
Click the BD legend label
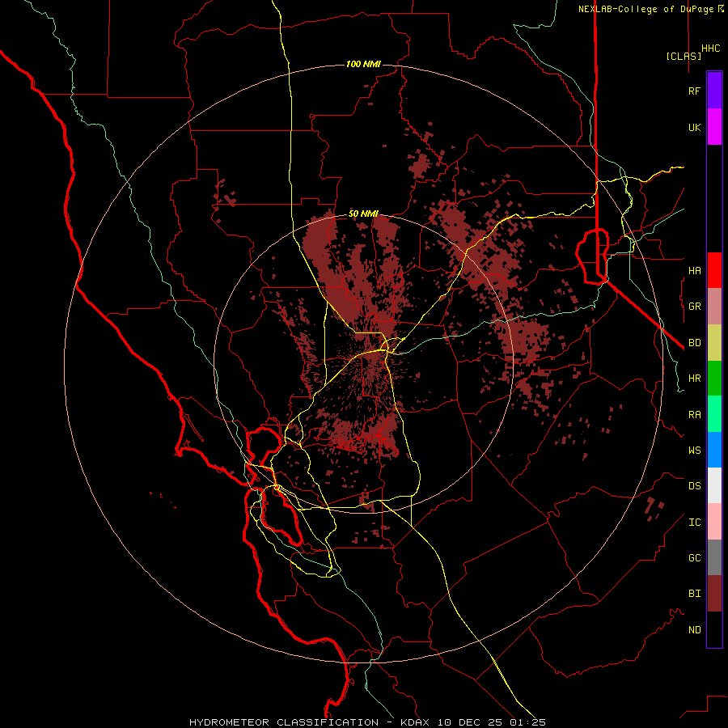coord(694,343)
